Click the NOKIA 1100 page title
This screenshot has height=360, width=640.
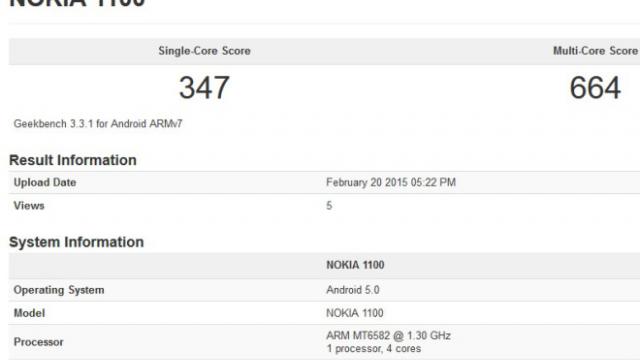click(x=77, y=3)
